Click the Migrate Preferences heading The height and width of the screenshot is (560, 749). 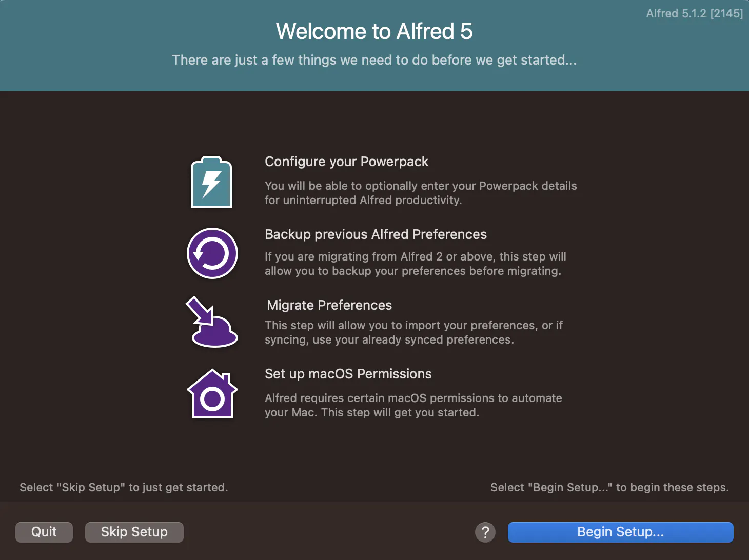[329, 305]
